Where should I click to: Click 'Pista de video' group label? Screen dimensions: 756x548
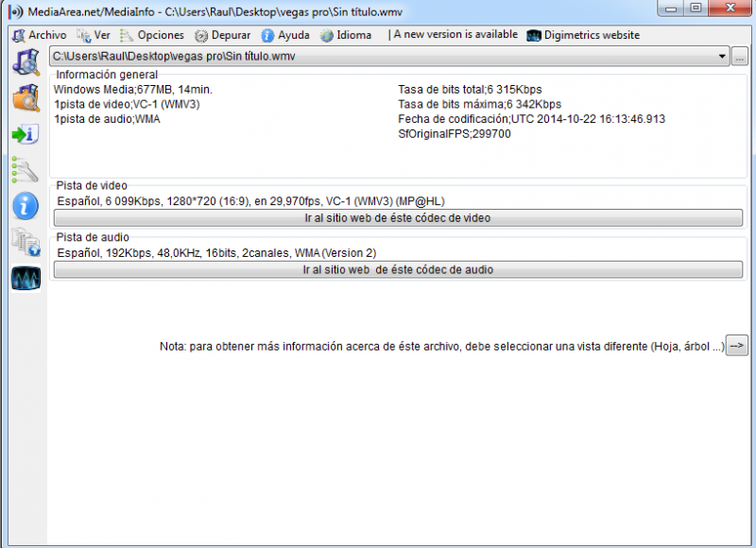92,185
